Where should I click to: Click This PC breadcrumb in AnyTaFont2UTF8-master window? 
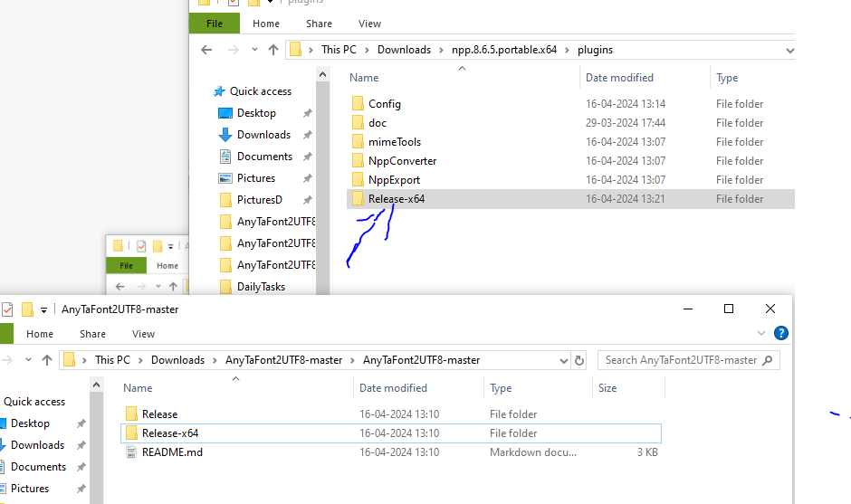click(112, 360)
